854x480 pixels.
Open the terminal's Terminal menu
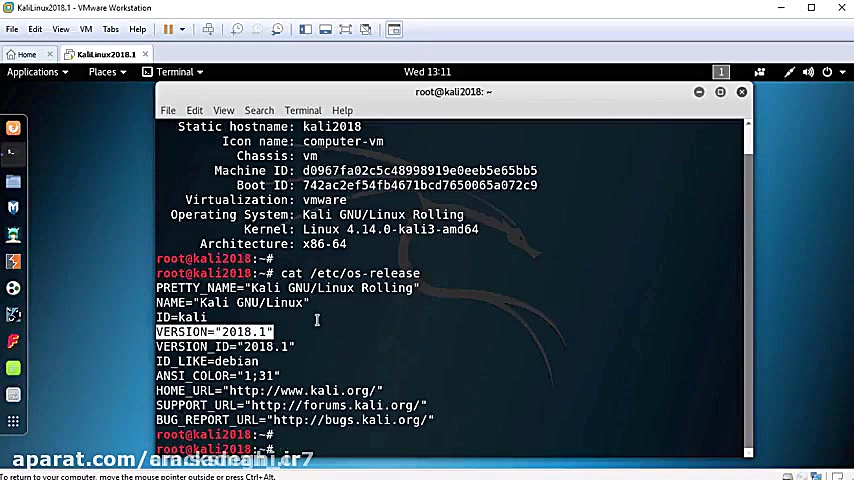click(303, 111)
